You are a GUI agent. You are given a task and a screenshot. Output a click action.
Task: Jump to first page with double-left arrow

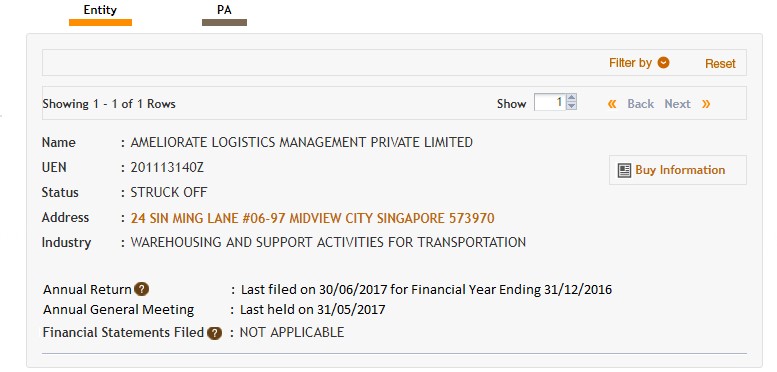pyautogui.click(x=612, y=104)
